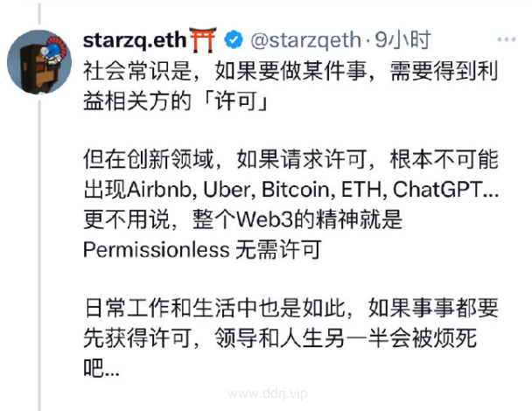Click the thread line above the avatar
Screen dimensions: 532x411
coord(39,14)
